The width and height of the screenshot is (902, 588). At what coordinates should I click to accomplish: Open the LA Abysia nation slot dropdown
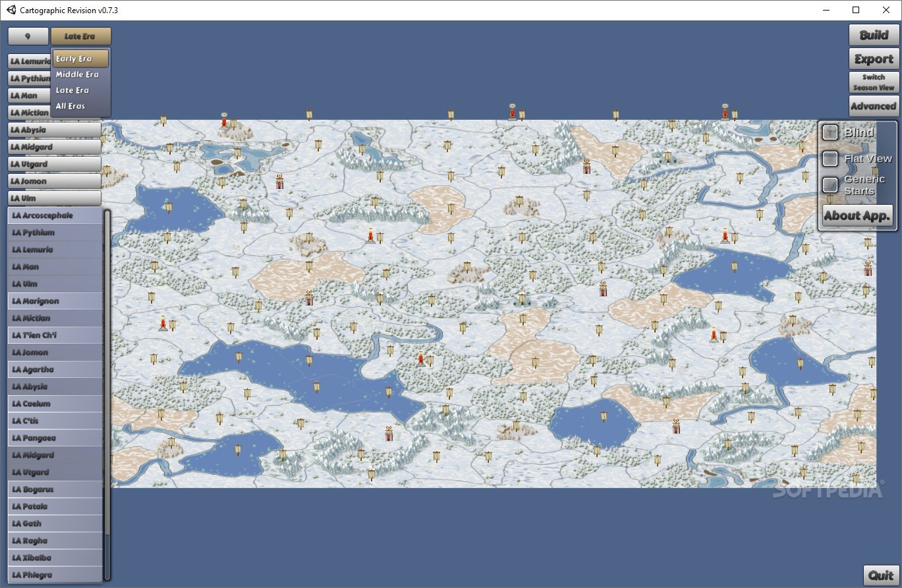(x=55, y=130)
